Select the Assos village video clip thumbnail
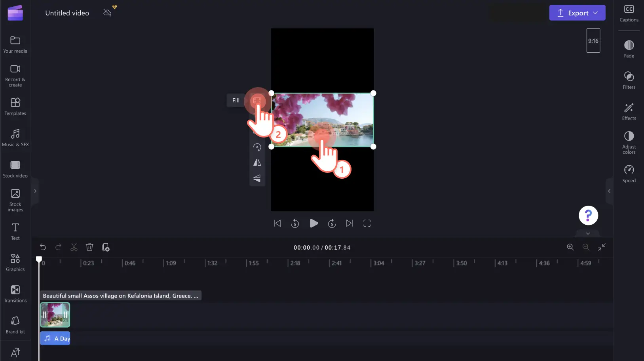The image size is (644, 361). (55, 315)
